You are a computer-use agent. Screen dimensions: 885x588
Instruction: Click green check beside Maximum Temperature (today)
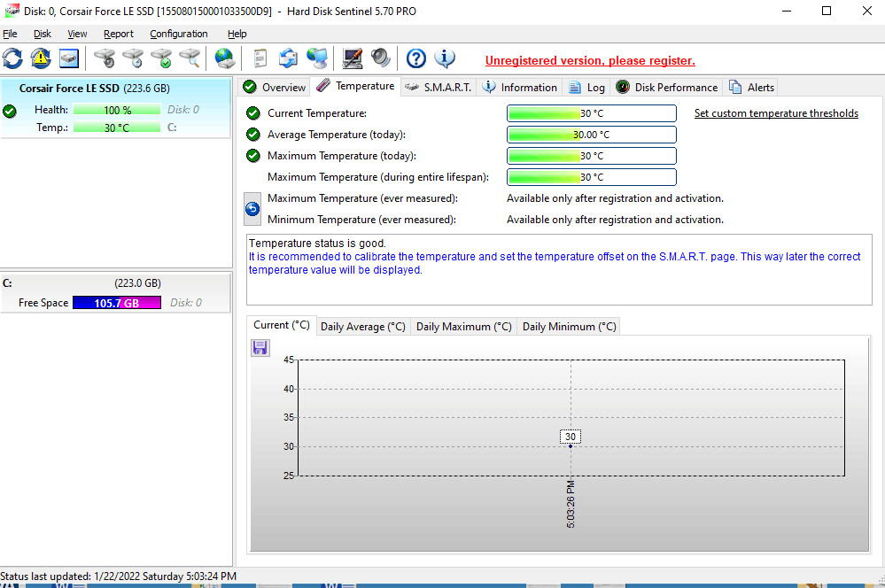tap(253, 156)
